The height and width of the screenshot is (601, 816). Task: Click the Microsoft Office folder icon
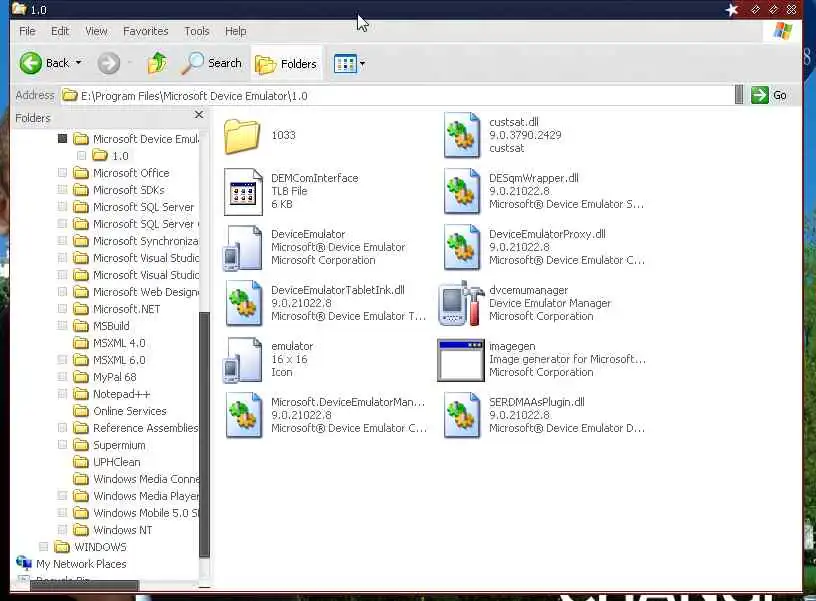point(81,173)
